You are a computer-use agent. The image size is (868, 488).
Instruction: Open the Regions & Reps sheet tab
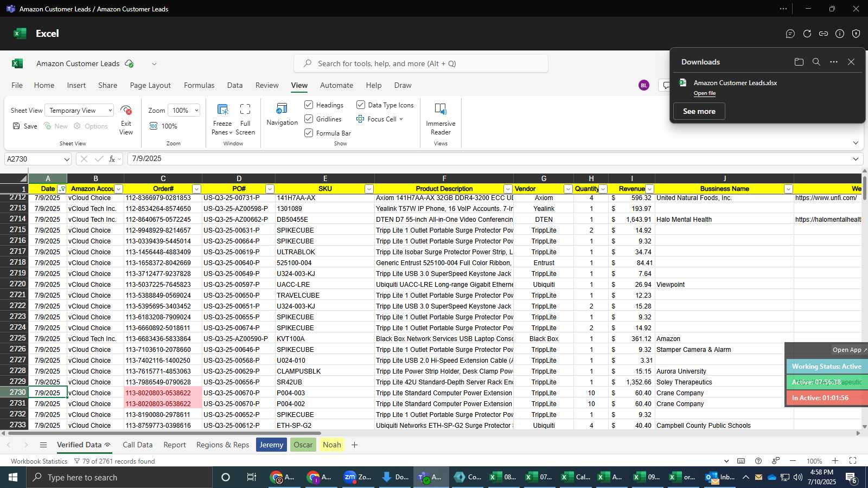(x=223, y=445)
